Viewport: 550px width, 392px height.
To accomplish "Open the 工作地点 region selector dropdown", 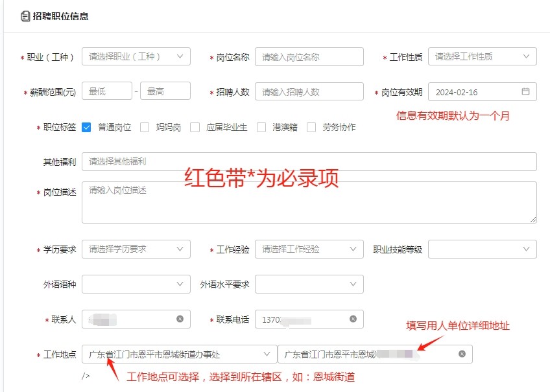I will 180,354.
